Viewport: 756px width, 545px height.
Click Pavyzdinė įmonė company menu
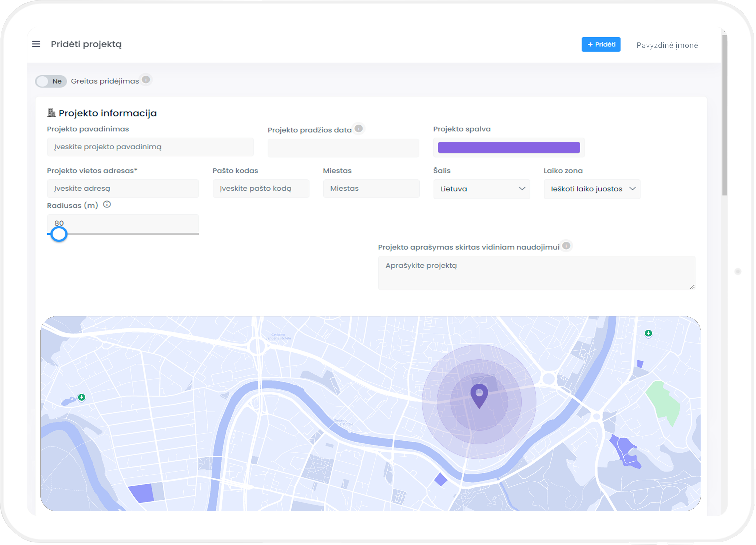click(667, 45)
